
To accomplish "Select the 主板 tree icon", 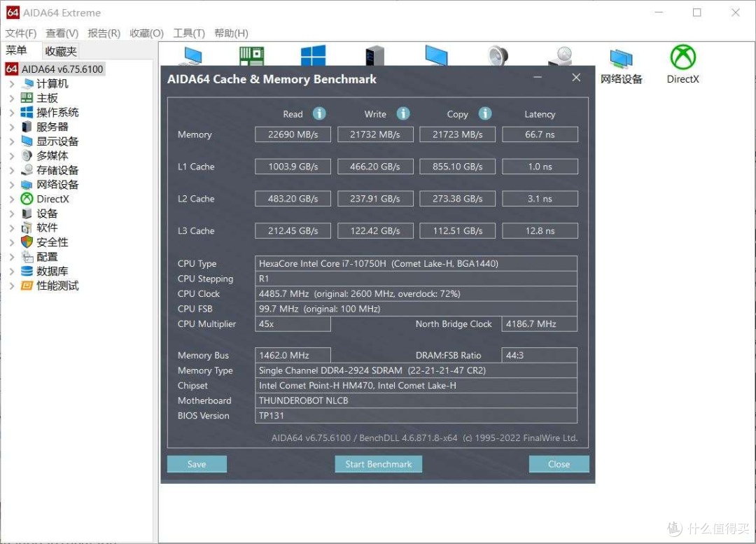I will (x=27, y=98).
